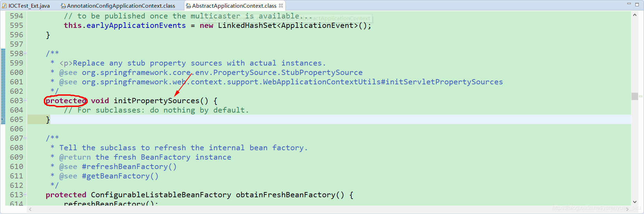
Task: Click line number 610
Action: [16, 167]
